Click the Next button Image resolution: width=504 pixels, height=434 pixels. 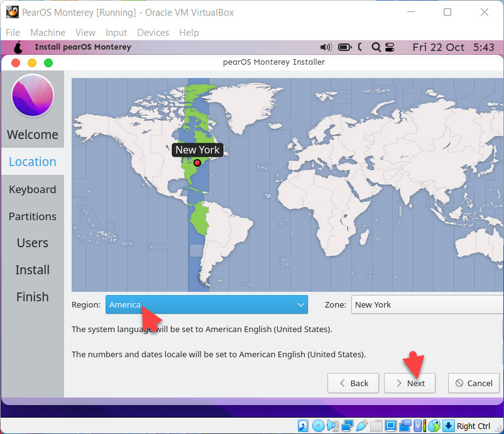[410, 383]
